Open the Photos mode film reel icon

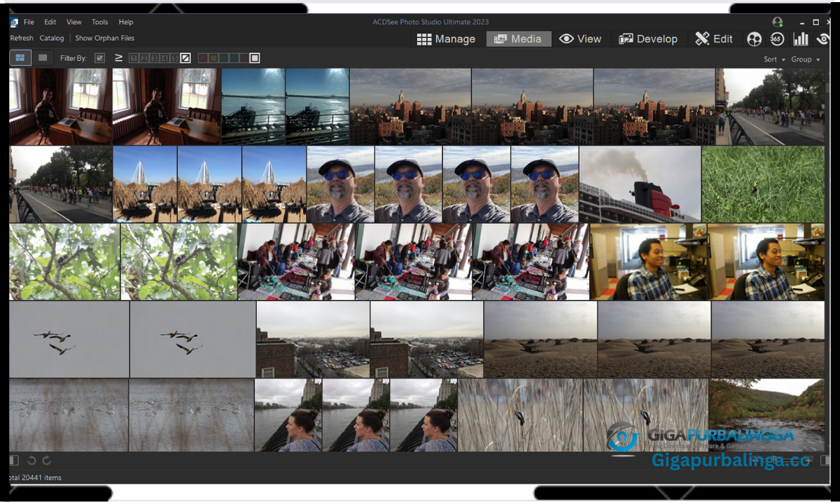tap(754, 39)
